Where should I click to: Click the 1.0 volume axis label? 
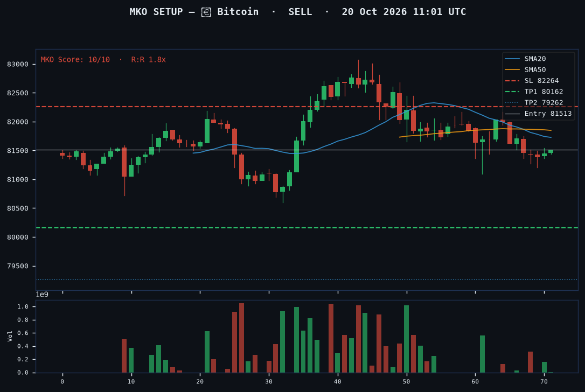pyautogui.click(x=23, y=306)
